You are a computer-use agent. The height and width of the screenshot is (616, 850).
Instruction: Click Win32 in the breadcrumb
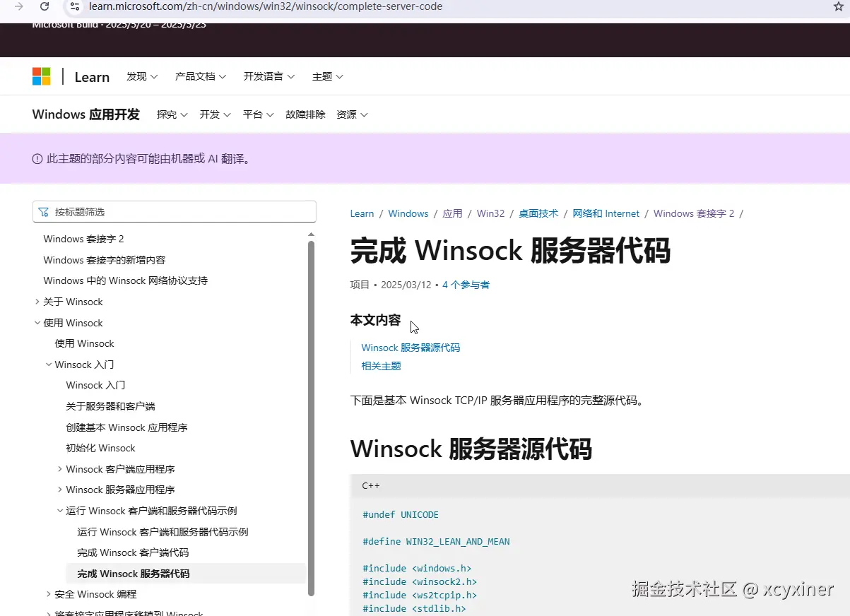coord(490,213)
